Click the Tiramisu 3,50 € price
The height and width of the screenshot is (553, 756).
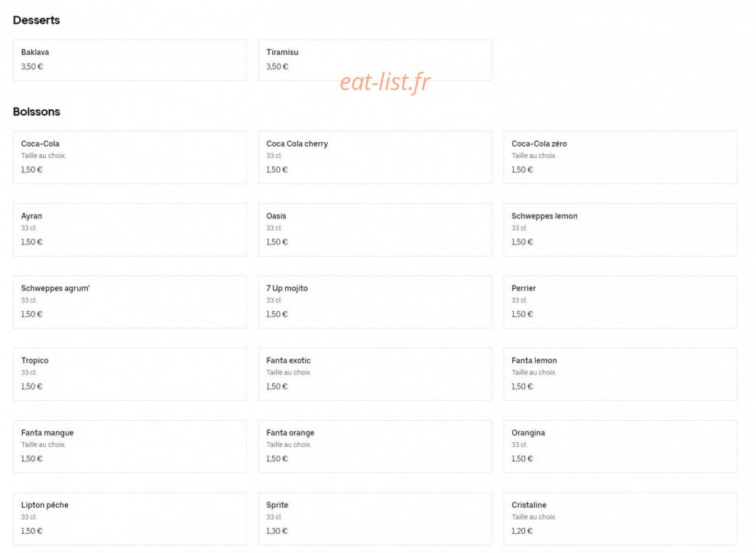click(277, 66)
